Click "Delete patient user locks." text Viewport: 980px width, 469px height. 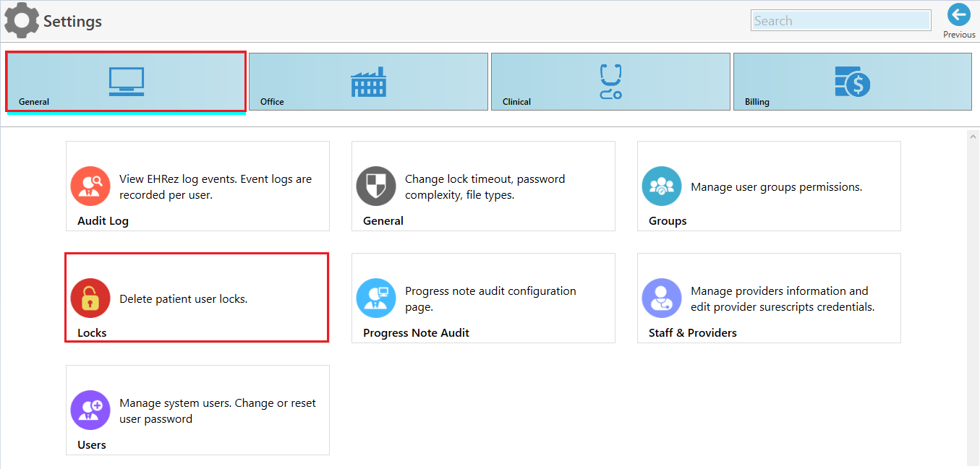(x=184, y=299)
